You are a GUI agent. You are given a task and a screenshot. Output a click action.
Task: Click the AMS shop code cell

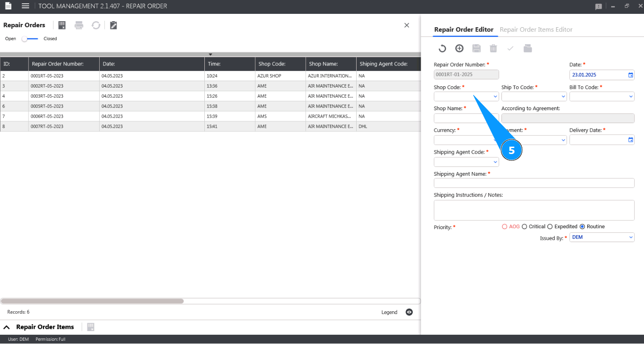pyautogui.click(x=280, y=117)
